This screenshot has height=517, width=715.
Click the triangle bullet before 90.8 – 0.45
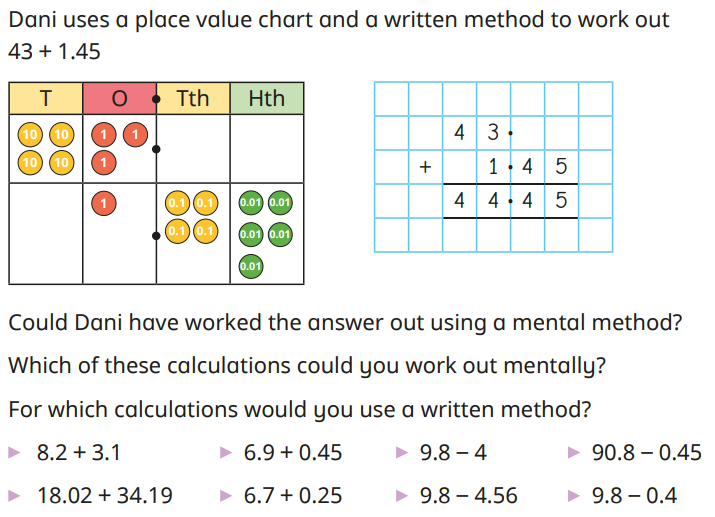(573, 453)
